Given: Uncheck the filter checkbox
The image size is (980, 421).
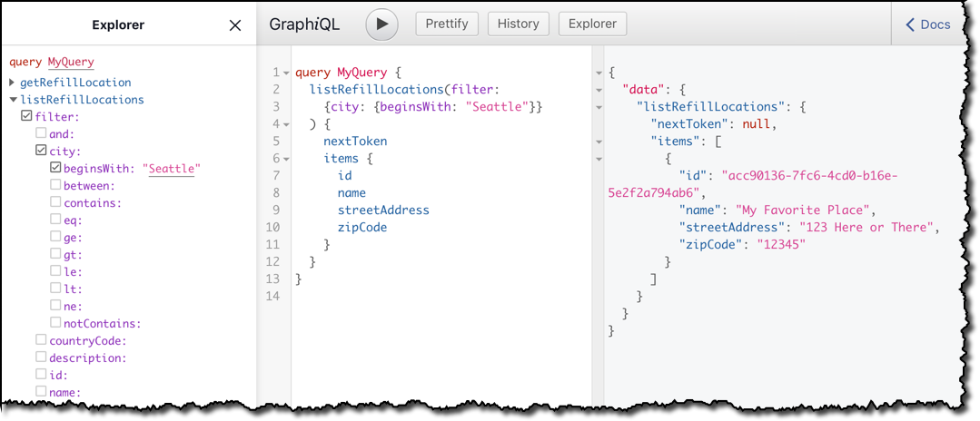Looking at the screenshot, I should (x=26, y=115).
